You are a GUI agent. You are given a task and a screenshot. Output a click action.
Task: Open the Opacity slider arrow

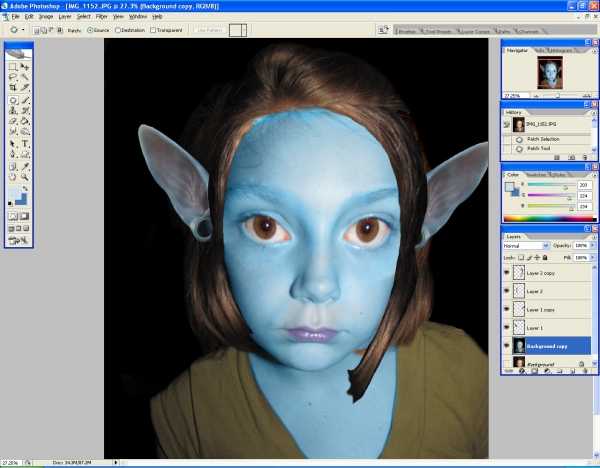tap(593, 246)
